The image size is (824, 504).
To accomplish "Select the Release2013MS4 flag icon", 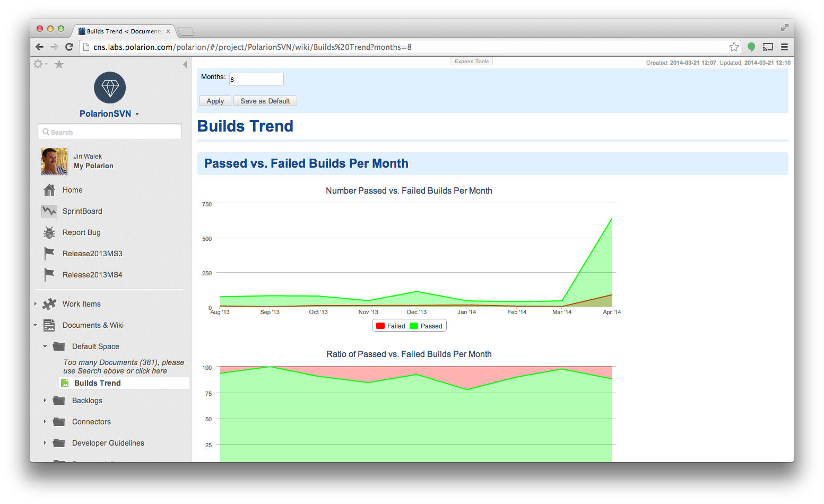I will [x=49, y=274].
